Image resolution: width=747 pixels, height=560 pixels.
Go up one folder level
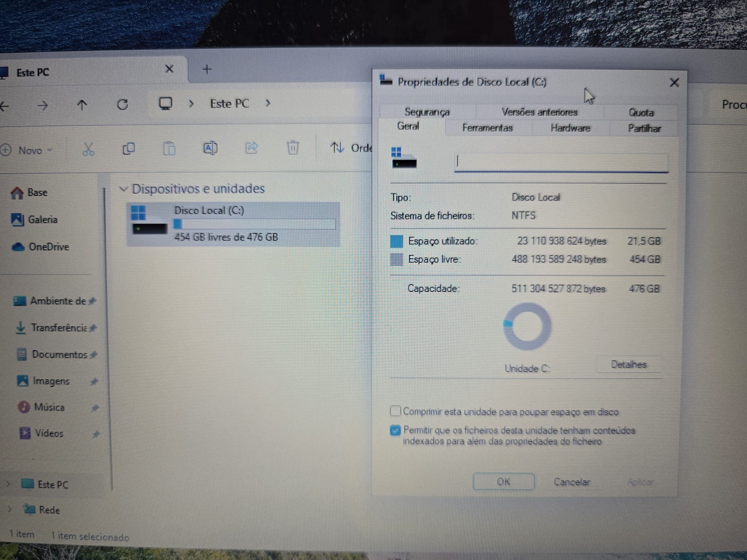(82, 105)
